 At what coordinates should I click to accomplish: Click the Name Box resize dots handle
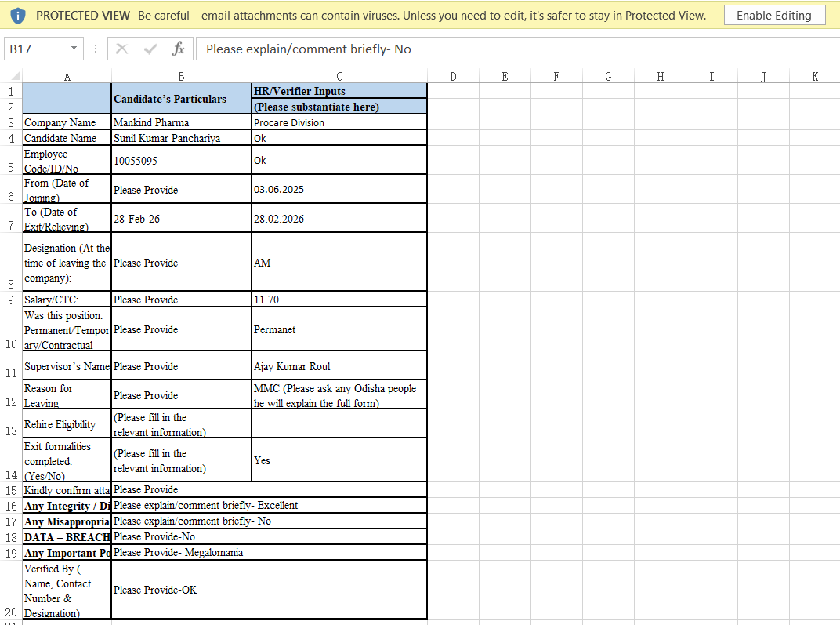[96, 49]
